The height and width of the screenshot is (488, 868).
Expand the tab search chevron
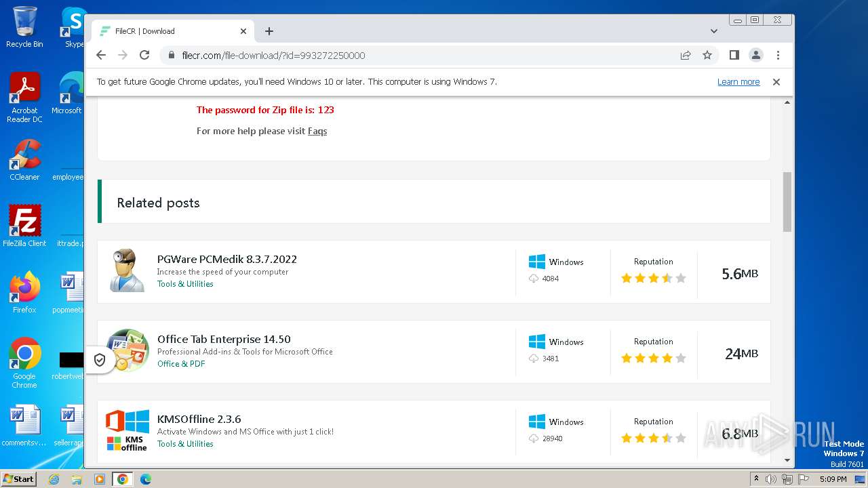(714, 31)
